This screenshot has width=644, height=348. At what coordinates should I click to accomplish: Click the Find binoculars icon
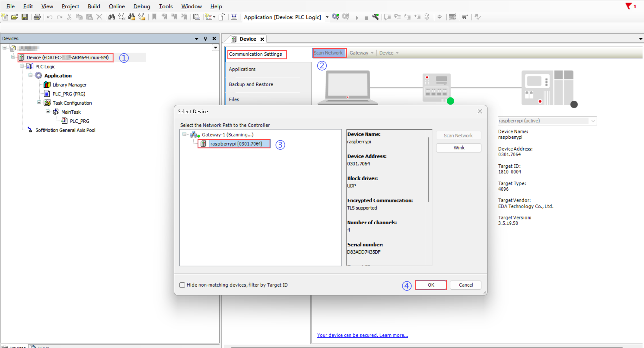111,17
